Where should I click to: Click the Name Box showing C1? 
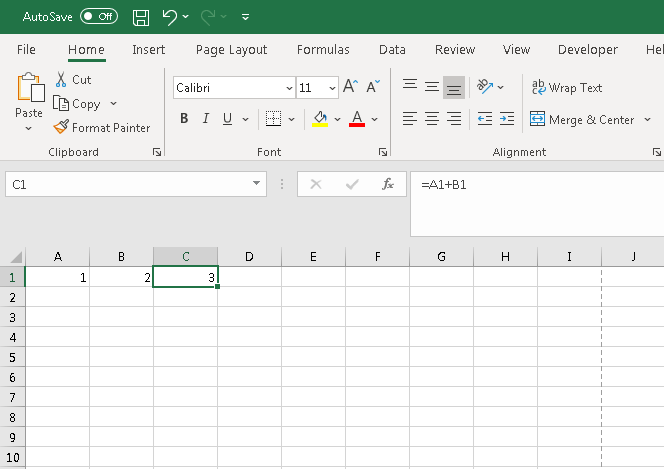coord(127,184)
